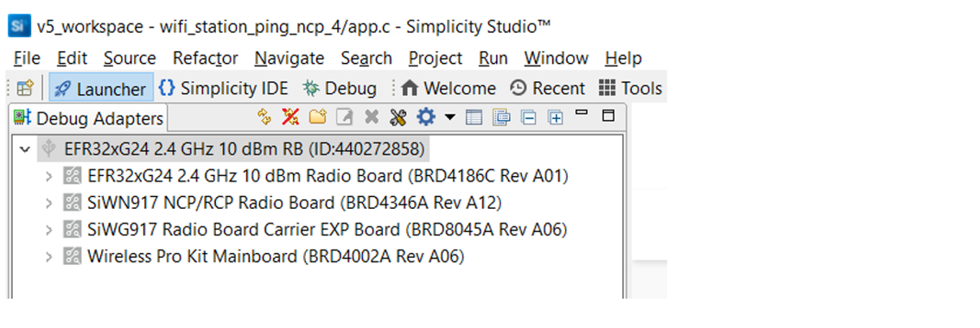Go to the Welcome page

[x=449, y=88]
